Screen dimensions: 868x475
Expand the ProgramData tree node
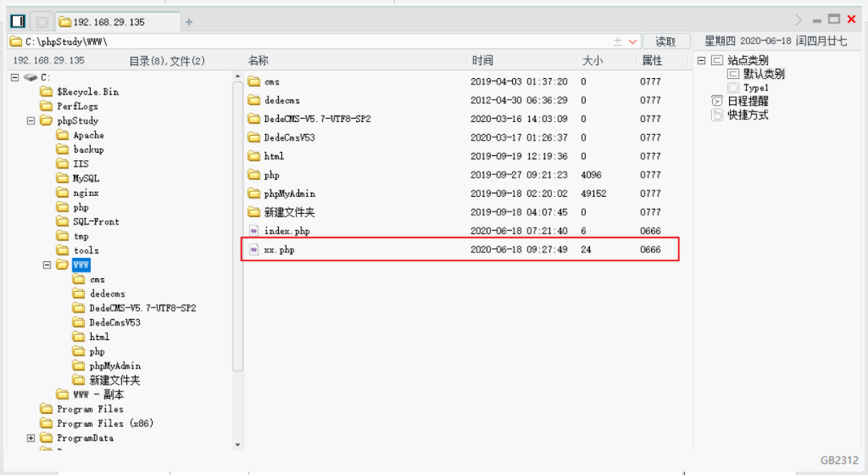click(31, 438)
